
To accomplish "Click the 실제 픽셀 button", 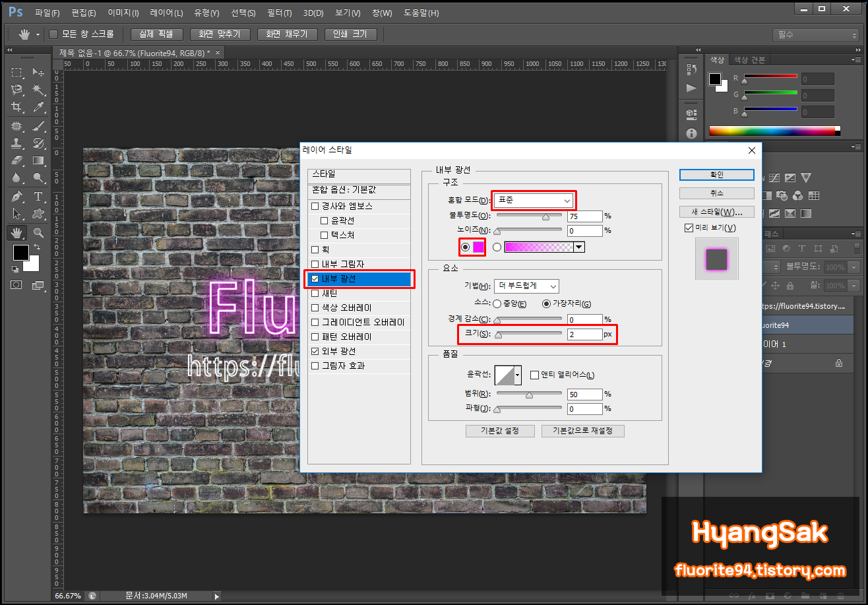I will pos(156,34).
